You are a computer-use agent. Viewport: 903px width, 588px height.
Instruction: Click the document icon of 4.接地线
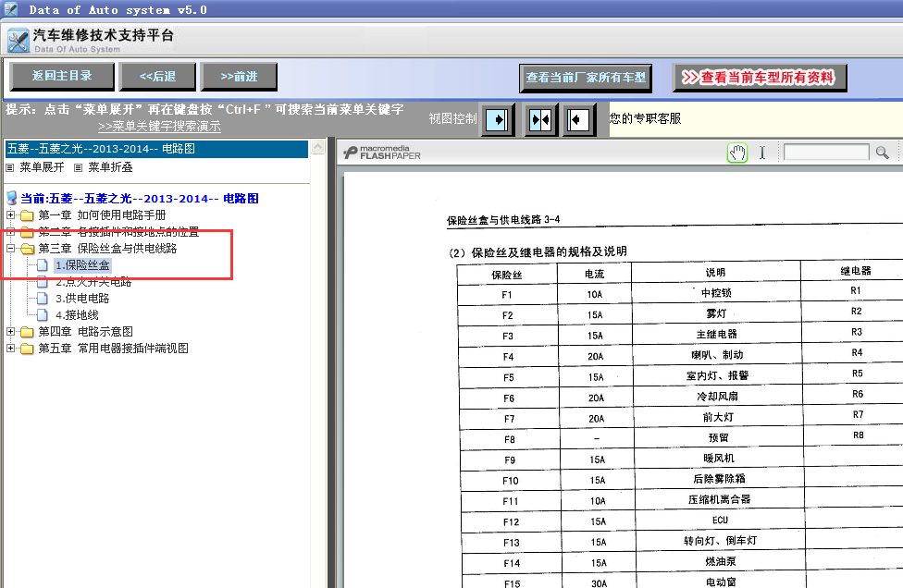43,315
